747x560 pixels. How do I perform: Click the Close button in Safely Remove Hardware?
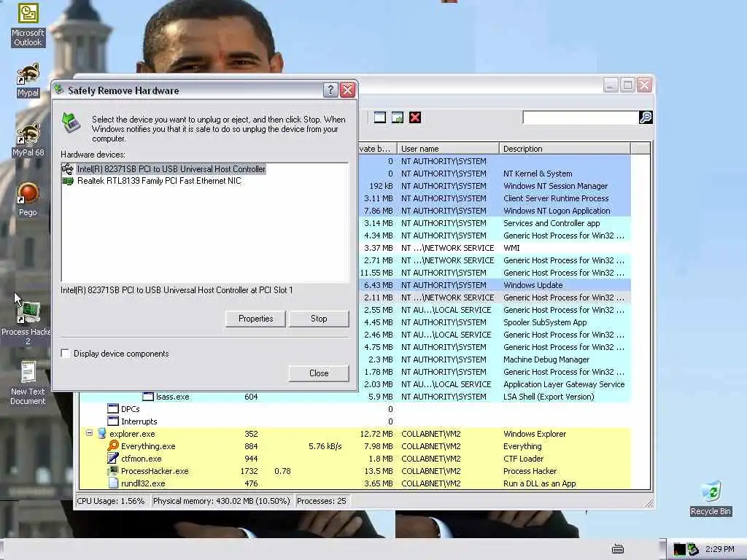click(319, 373)
